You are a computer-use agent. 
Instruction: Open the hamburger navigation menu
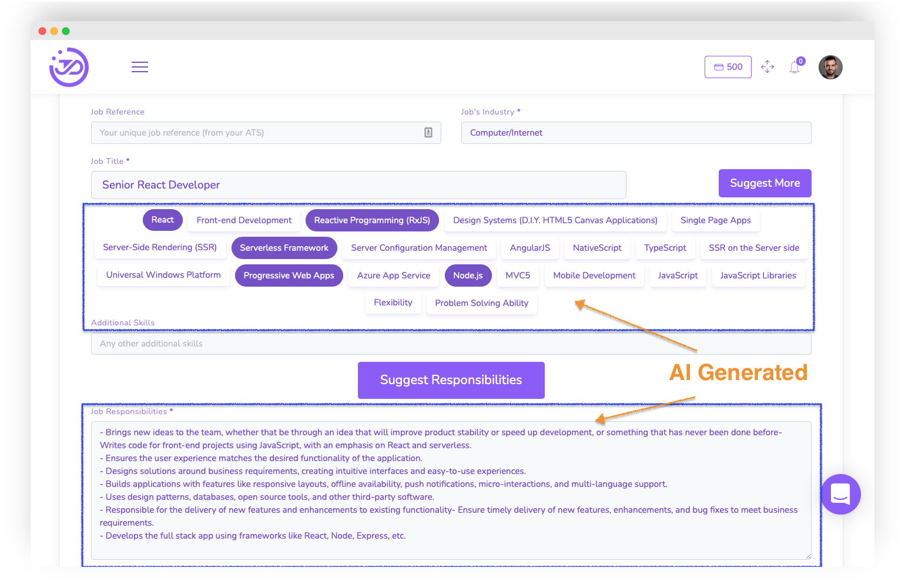(x=140, y=67)
